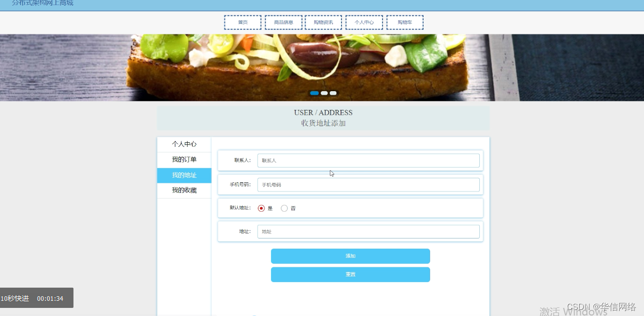This screenshot has height=316, width=644.
Task: Open the 商品信息 navigation tab
Action: 283,22
